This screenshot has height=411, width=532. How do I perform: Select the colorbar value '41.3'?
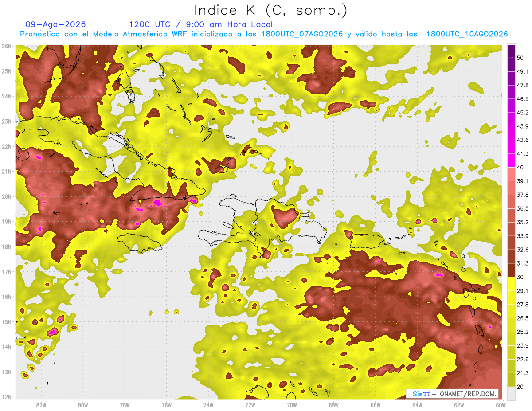(x=523, y=154)
